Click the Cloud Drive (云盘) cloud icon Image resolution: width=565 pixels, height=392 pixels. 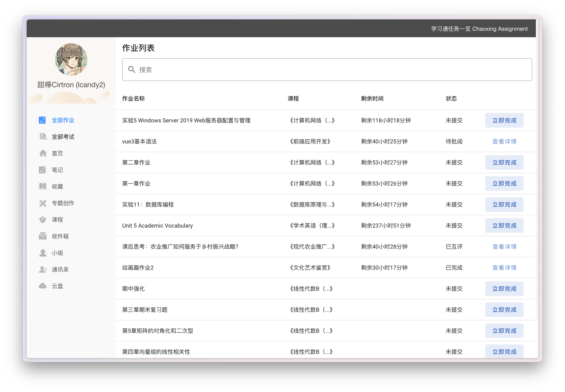[x=43, y=286]
